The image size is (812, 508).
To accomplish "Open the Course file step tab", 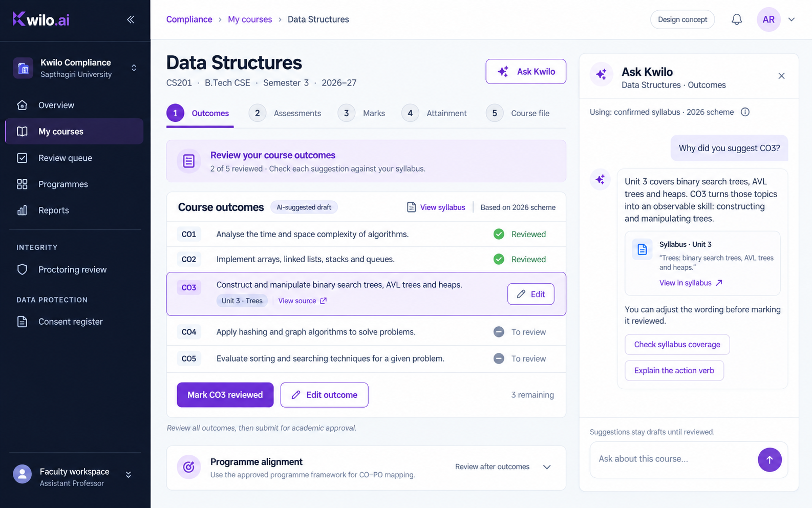I will (x=518, y=113).
